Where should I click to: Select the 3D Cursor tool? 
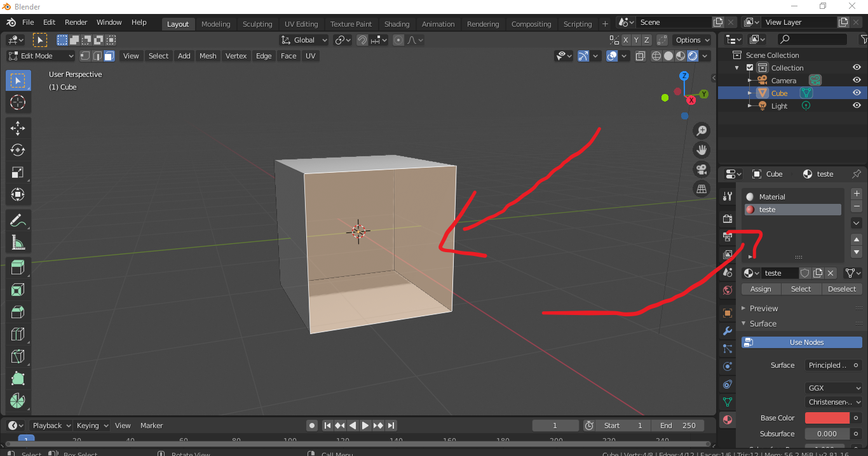[x=18, y=102]
